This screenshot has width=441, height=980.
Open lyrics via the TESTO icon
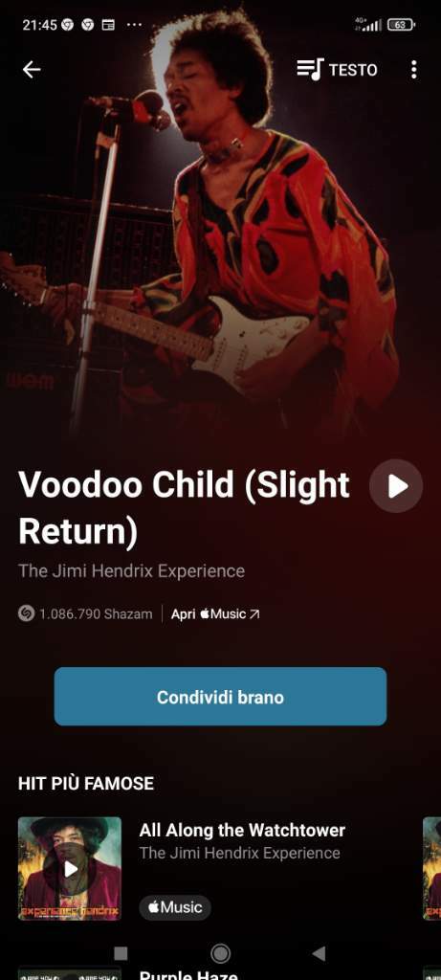point(337,69)
